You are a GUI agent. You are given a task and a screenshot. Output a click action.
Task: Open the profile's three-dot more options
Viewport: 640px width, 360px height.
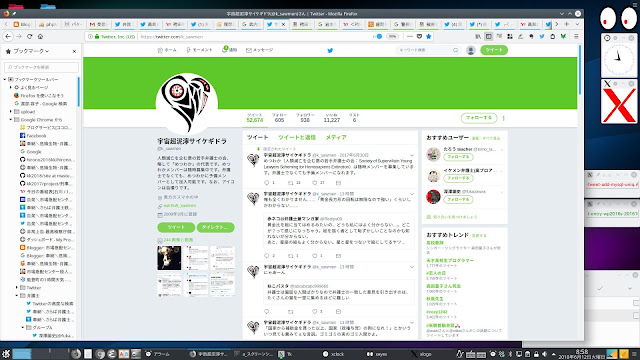click(x=504, y=118)
